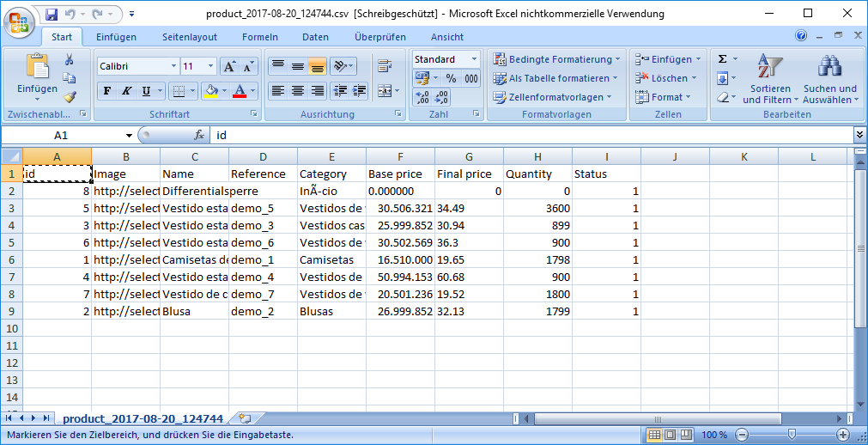The height and width of the screenshot is (445, 868).
Task: Click Löschen in the Zellen group
Action: (x=666, y=78)
